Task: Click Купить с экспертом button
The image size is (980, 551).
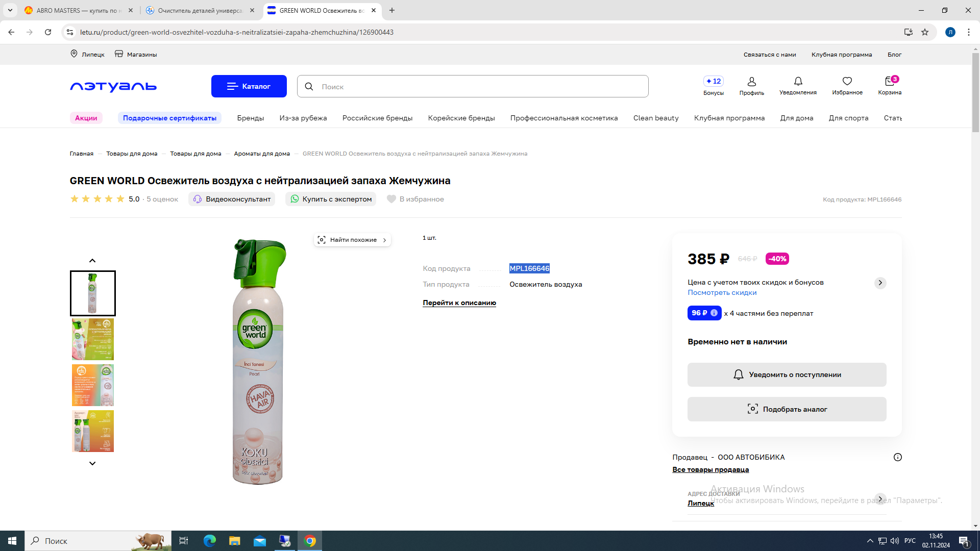Action: pos(331,199)
